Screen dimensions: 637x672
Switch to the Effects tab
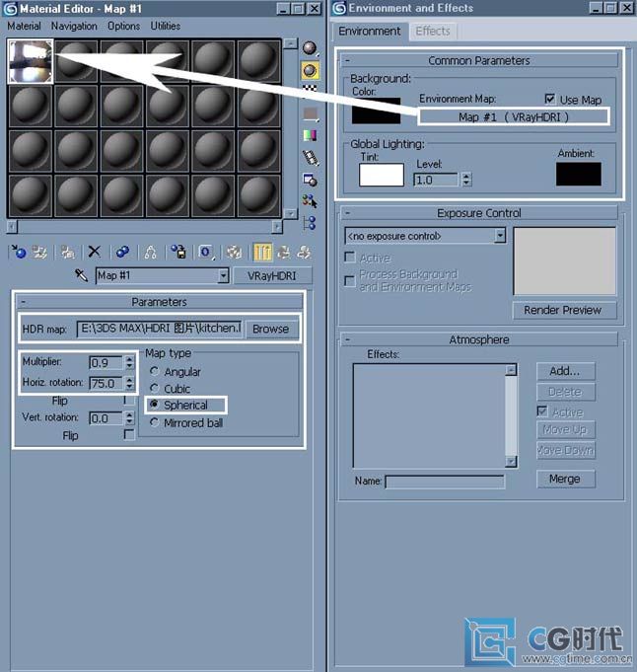click(433, 31)
